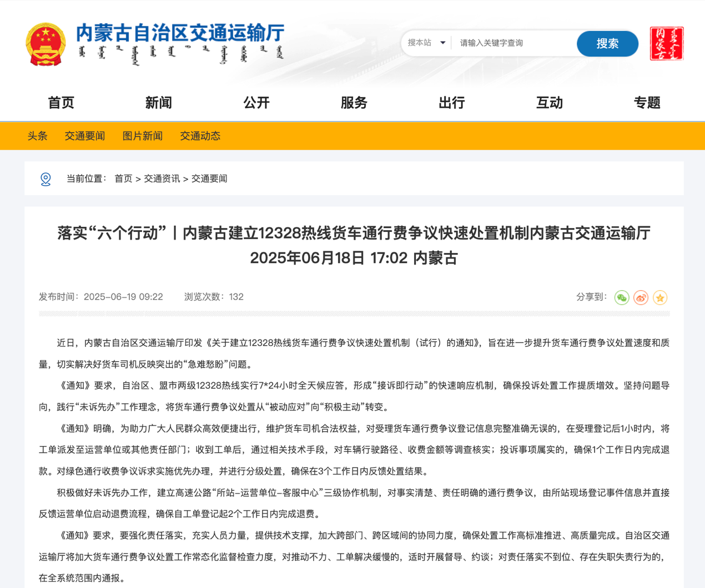Share article to WeChat

click(622, 298)
